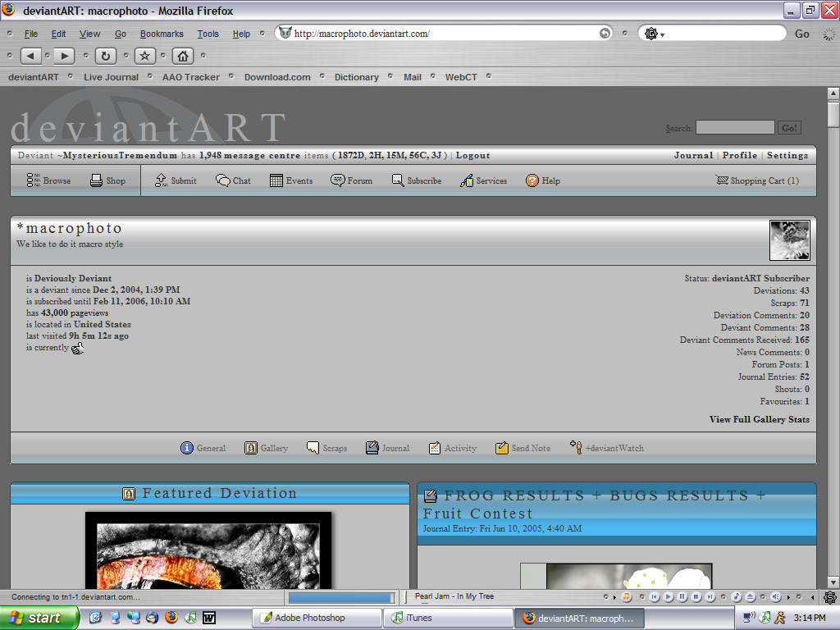Send Note to macrophoto
This screenshot has height=630, width=840.
pos(523,448)
